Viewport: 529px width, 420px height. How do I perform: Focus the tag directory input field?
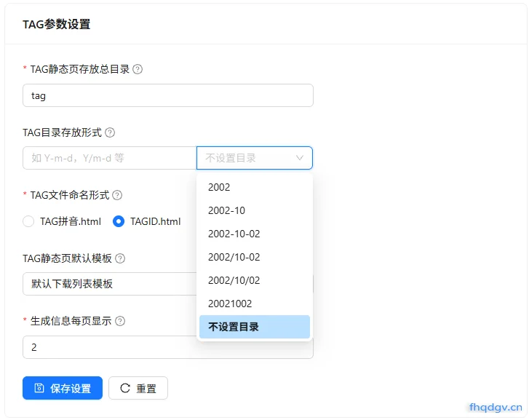168,95
